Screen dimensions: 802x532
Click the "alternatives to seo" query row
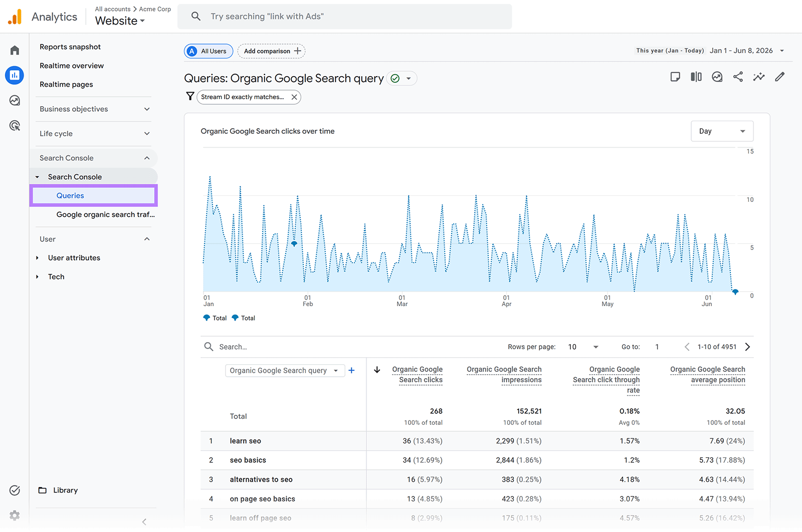[x=477, y=480]
